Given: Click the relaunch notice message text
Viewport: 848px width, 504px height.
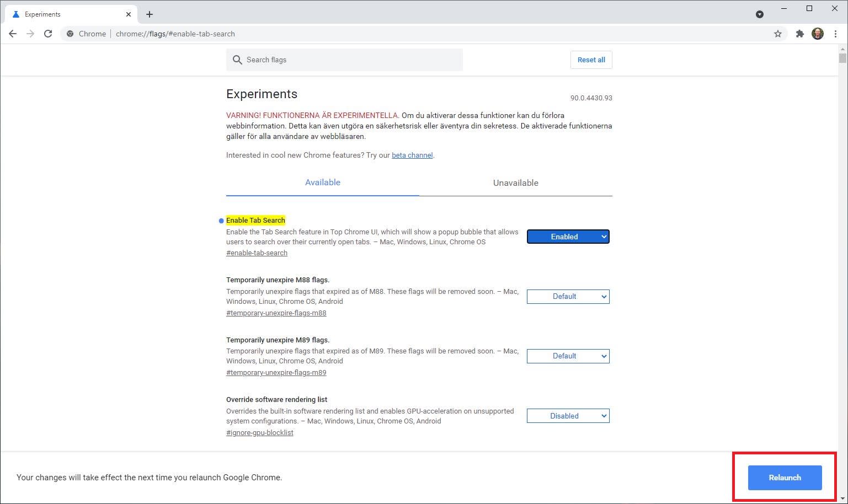Looking at the screenshot, I should 149,478.
